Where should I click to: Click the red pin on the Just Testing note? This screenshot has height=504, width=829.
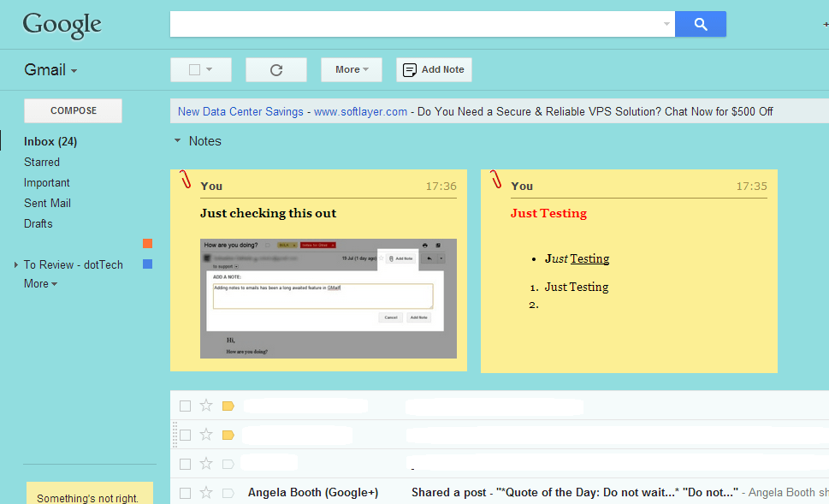point(496,181)
